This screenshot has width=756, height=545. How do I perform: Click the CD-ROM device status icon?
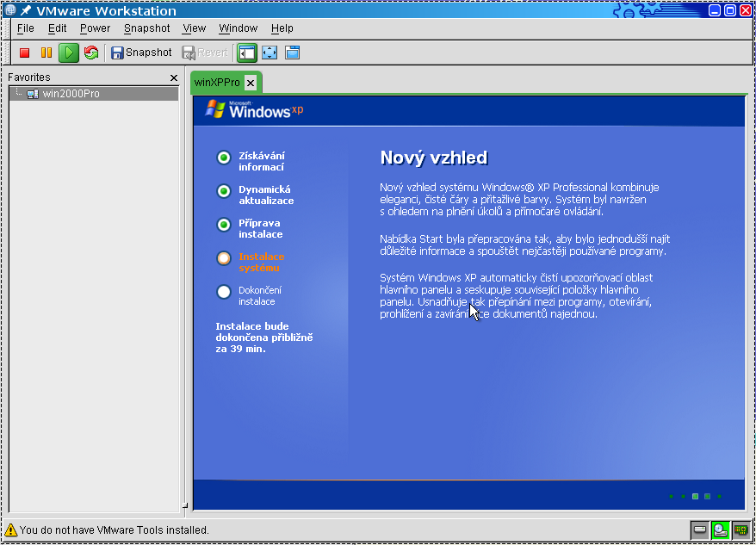[721, 530]
